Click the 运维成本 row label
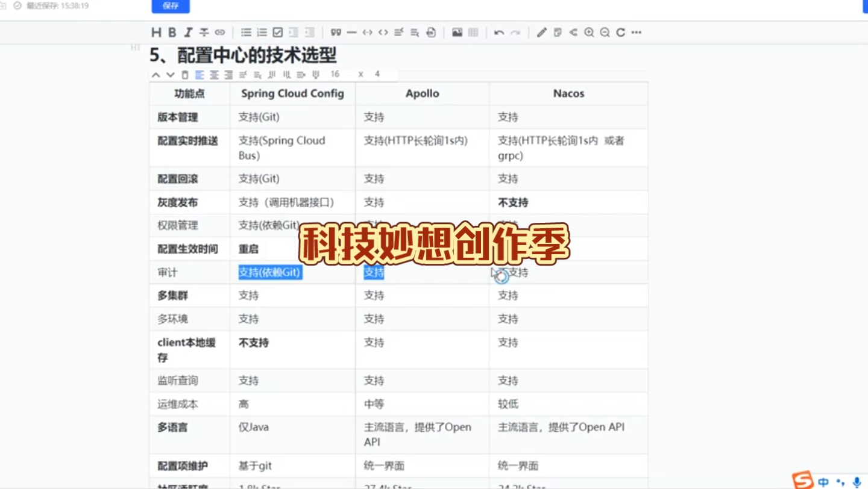 pos(178,404)
